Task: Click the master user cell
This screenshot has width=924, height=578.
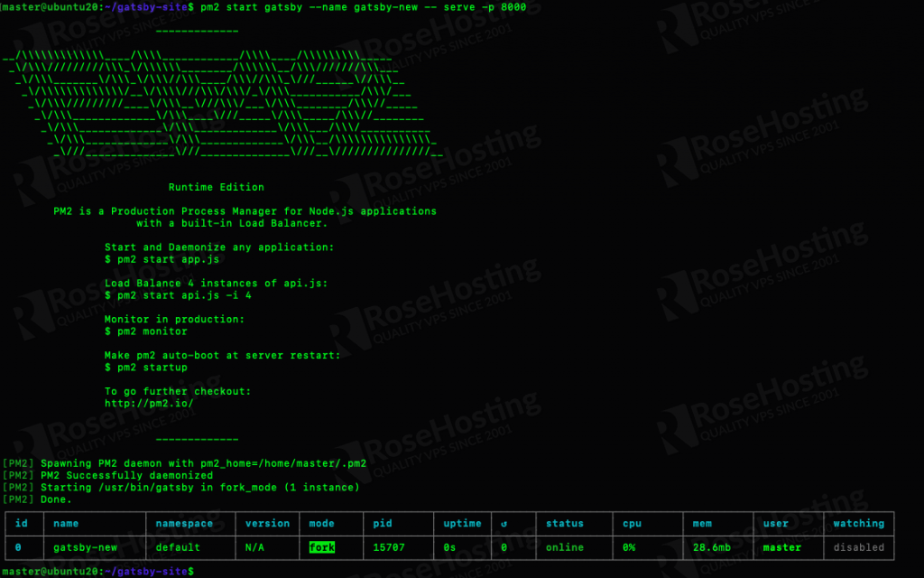Action: [x=781, y=547]
